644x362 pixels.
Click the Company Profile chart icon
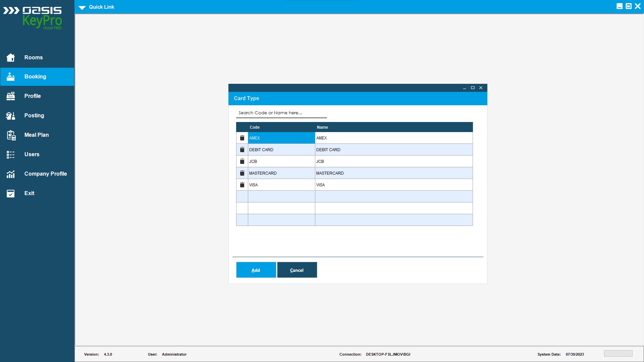click(x=11, y=174)
